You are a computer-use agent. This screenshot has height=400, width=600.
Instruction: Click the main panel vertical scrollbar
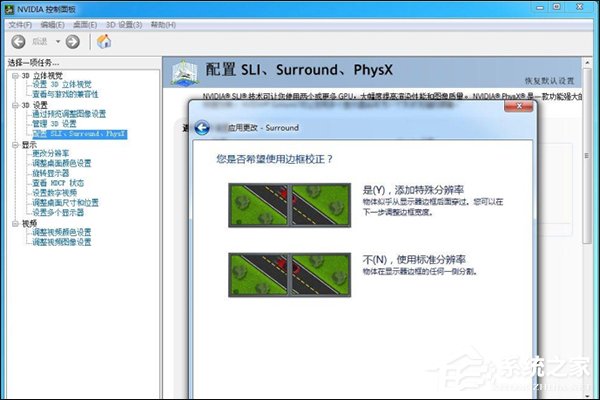click(587, 157)
